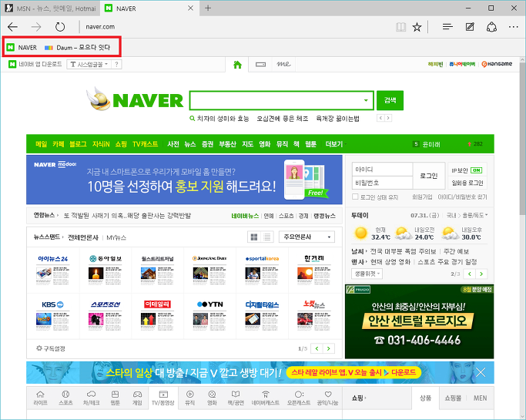Image resolution: width=526 pixels, height=420 pixels.
Task: Open a new browser tab
Action: coord(208,8)
